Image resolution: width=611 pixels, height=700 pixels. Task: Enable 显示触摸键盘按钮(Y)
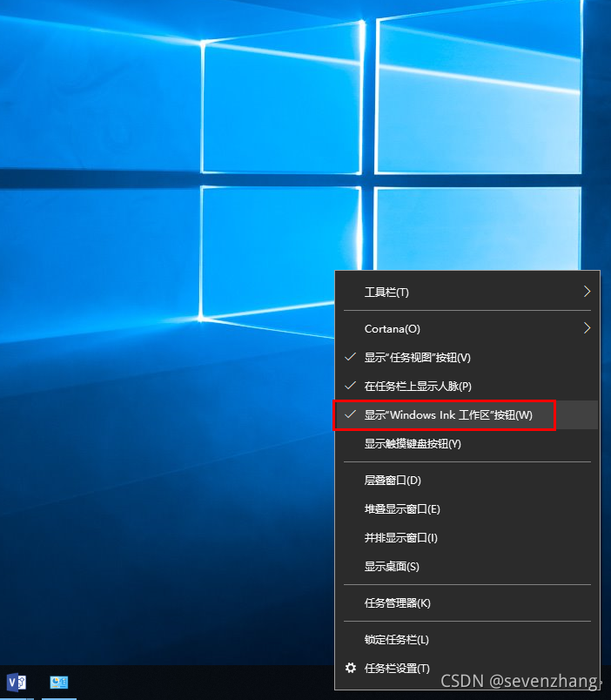click(x=467, y=444)
